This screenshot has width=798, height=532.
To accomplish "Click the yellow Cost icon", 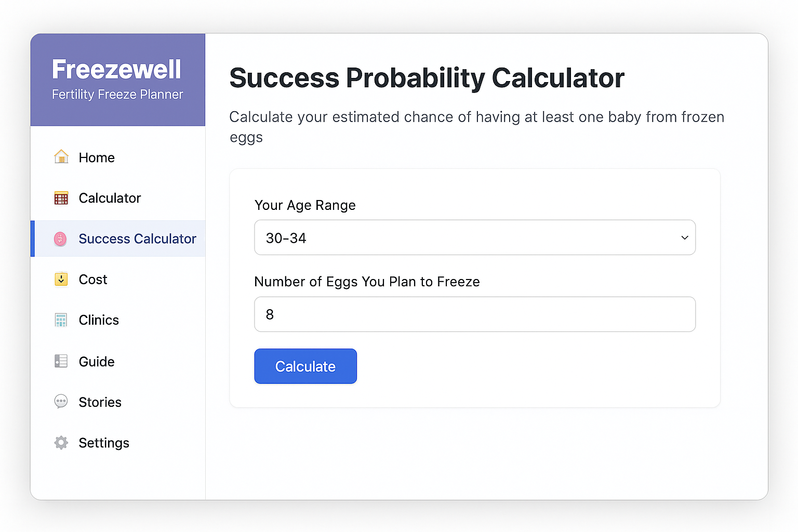I will click(61, 279).
